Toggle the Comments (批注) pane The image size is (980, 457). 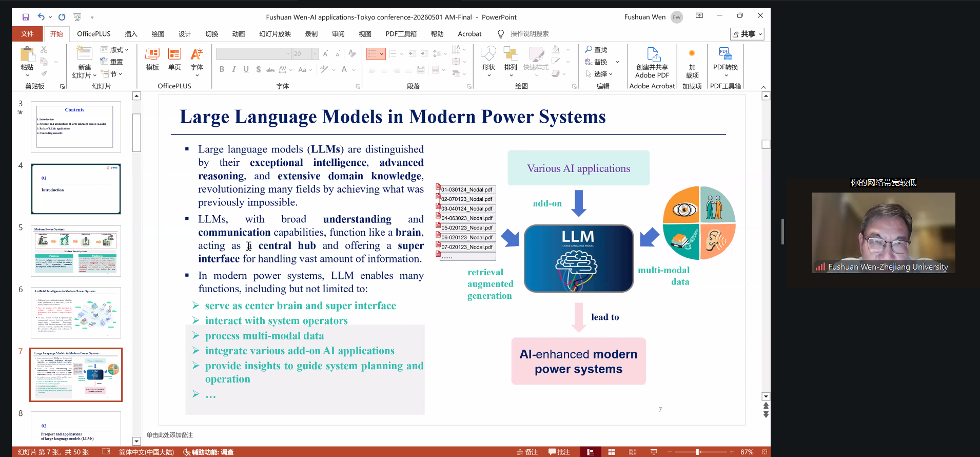[559, 452]
